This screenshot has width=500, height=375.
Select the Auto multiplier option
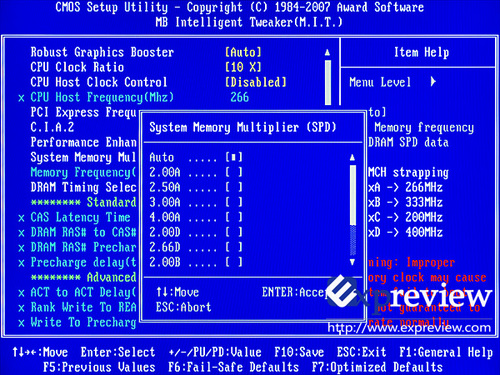(x=196, y=157)
